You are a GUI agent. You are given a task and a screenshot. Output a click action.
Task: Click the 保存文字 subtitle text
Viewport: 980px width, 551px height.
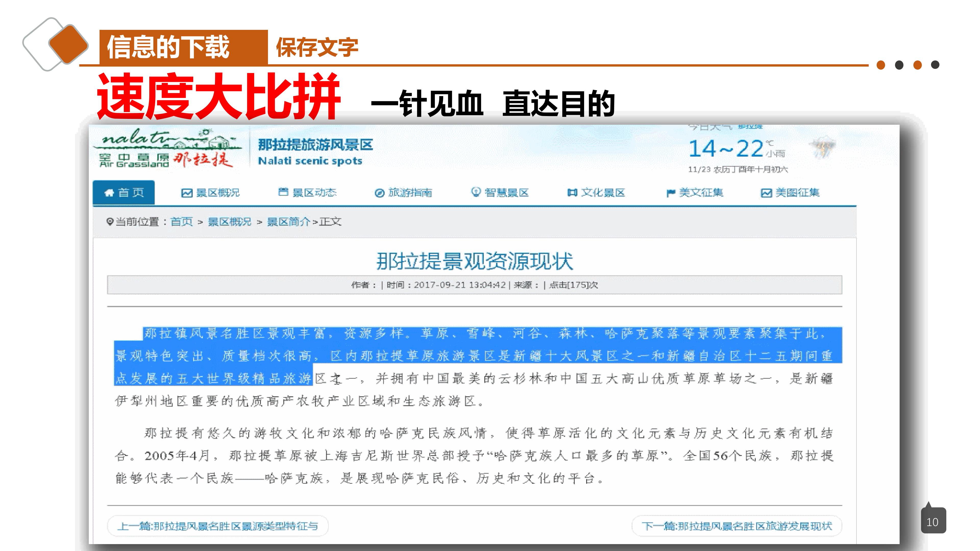[317, 47]
